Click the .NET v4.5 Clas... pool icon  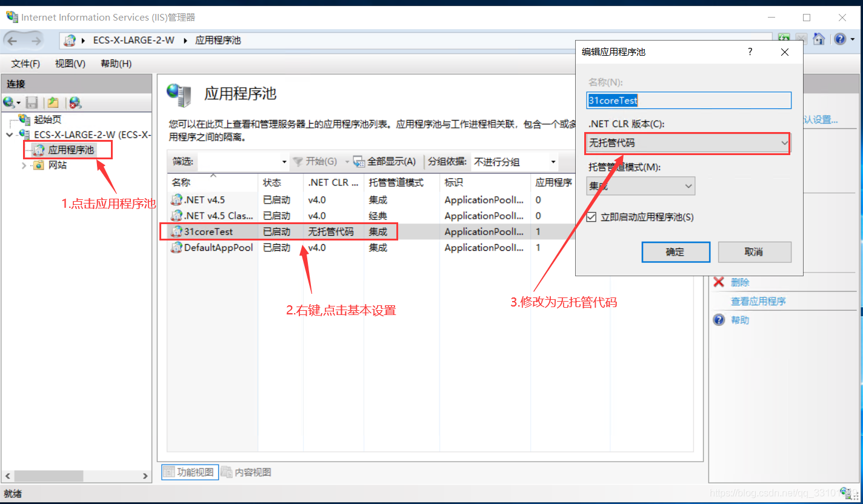click(176, 215)
